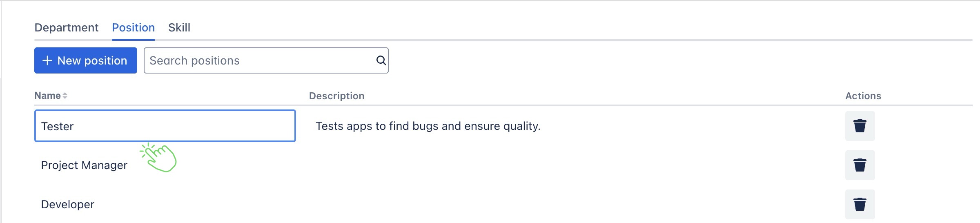Click the trash icon for Project Manager

coord(860,165)
